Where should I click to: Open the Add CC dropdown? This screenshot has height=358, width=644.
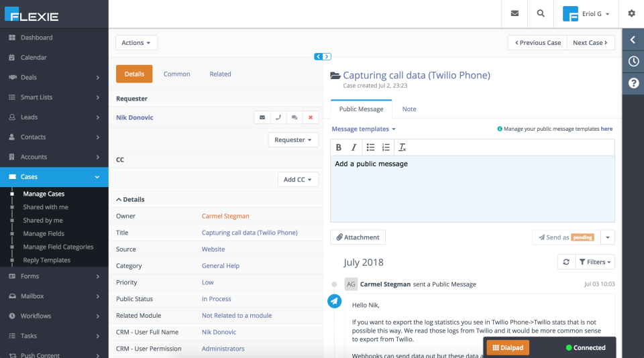(298, 180)
